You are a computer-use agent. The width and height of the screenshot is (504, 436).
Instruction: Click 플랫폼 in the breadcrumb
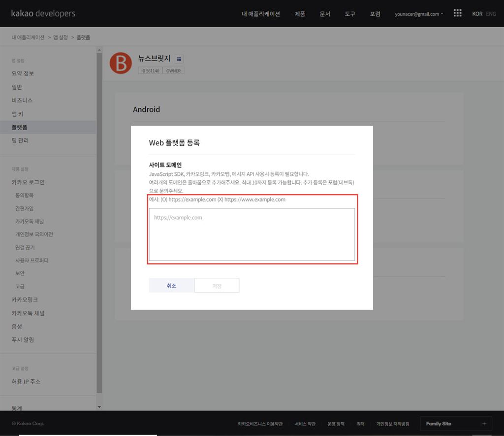(83, 37)
